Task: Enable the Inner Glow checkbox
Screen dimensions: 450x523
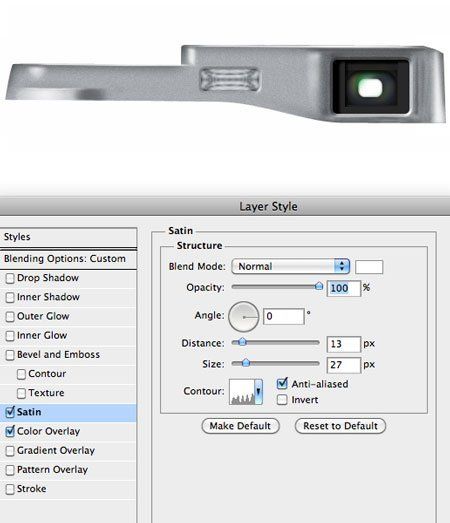Action: tap(10, 336)
